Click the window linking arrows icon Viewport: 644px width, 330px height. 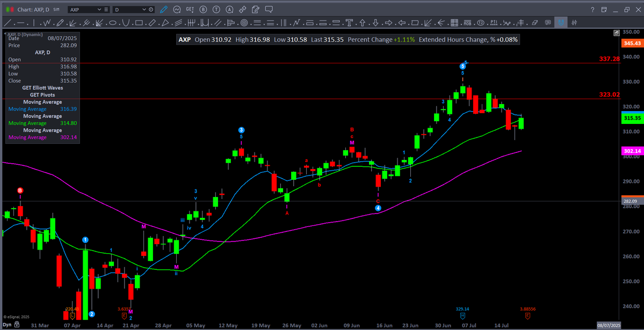point(242,9)
